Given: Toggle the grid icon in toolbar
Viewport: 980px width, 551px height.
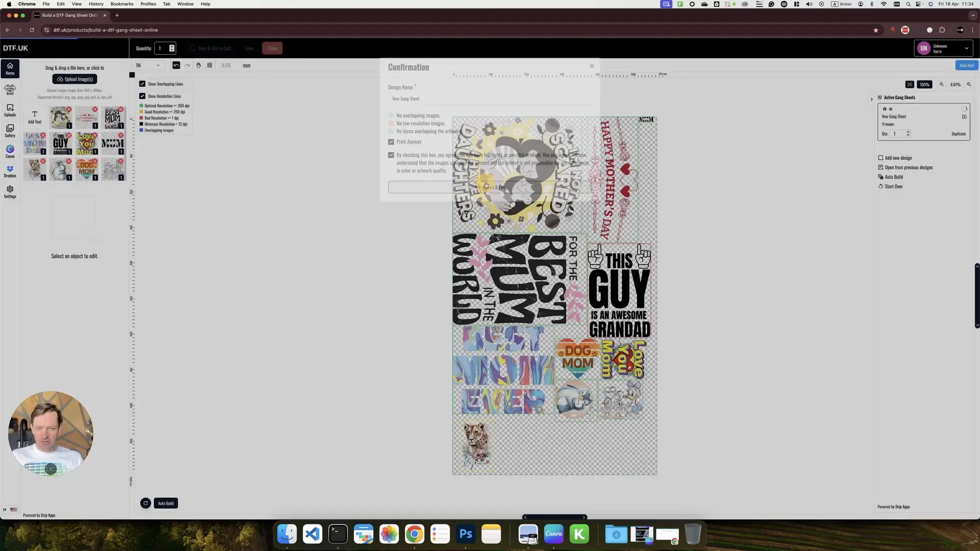Looking at the screenshot, I should pyautogui.click(x=210, y=65).
